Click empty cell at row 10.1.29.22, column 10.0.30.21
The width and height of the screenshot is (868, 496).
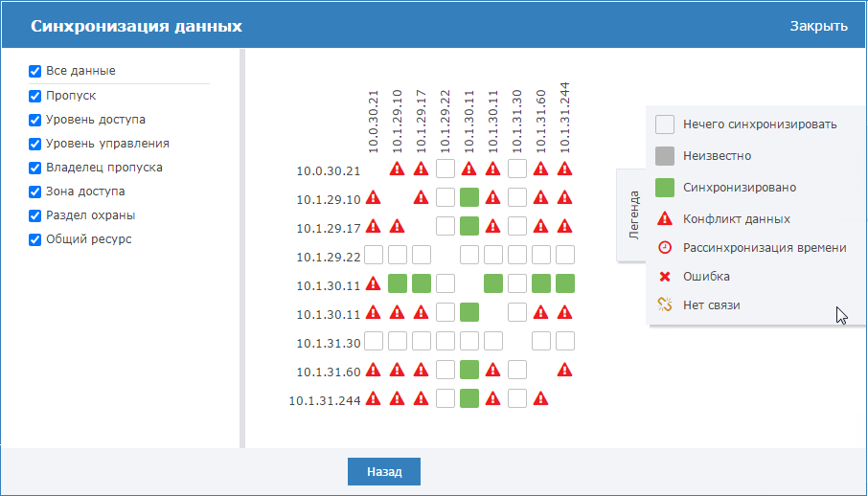(373, 255)
